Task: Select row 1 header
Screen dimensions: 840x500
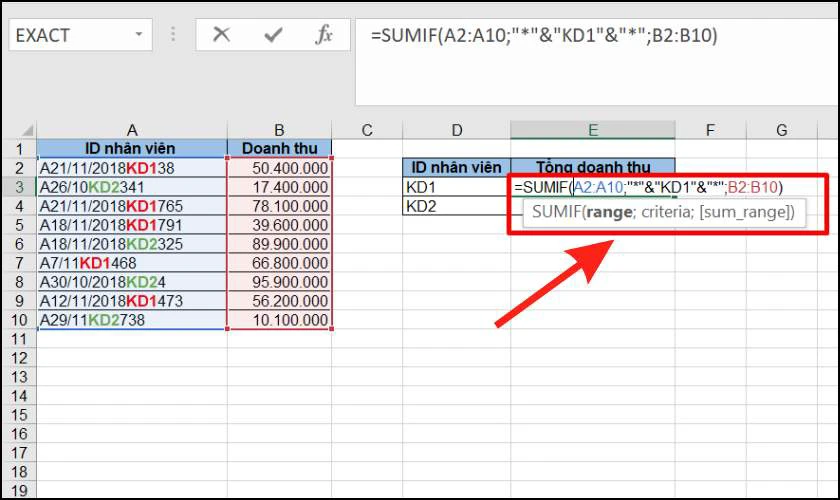Action: coord(19,148)
